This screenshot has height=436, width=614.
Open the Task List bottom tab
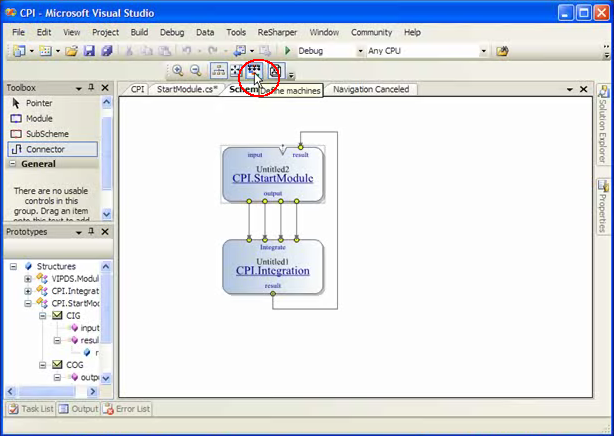coord(31,409)
